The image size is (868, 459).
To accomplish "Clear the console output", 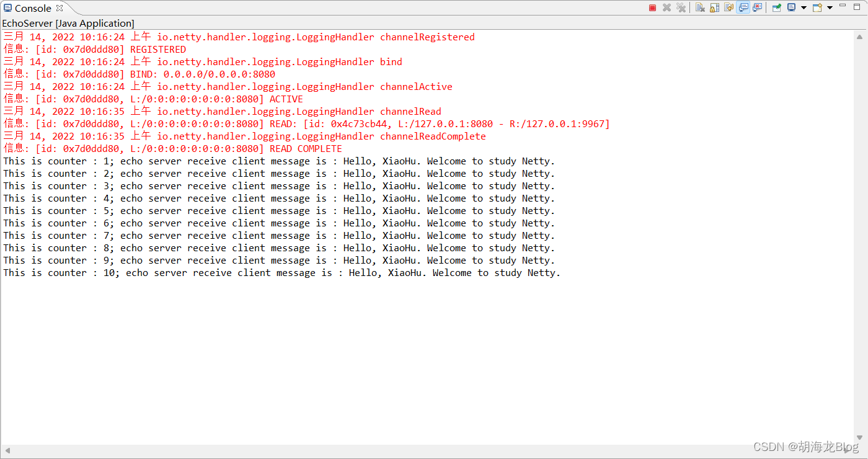I will 700,7.
